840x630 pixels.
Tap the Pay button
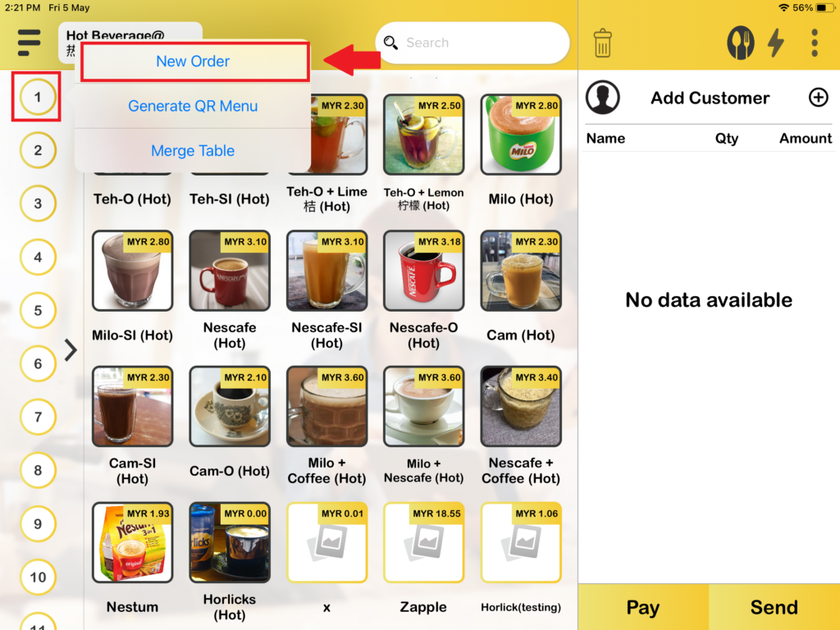[x=643, y=607]
